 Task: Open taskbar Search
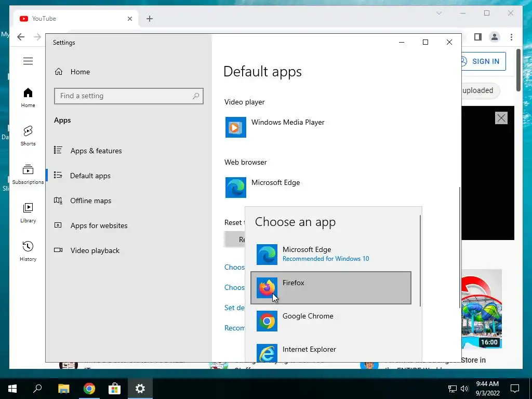tap(37, 389)
